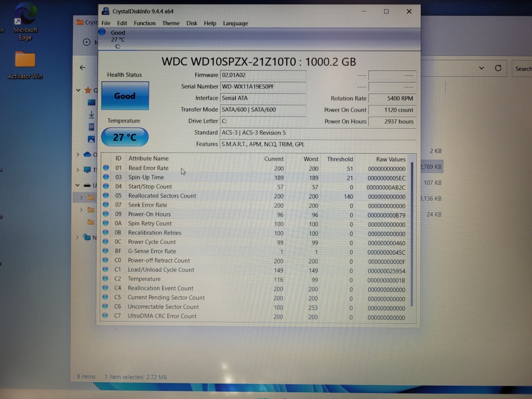Open the Edit menu
This screenshot has height=399, width=532.
tap(122, 23)
